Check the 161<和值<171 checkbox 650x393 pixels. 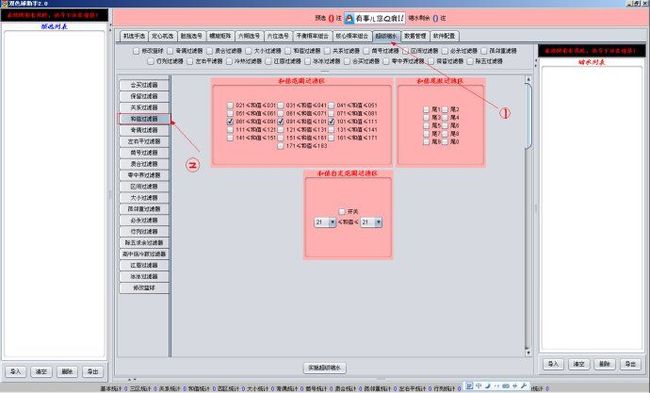click(x=331, y=138)
